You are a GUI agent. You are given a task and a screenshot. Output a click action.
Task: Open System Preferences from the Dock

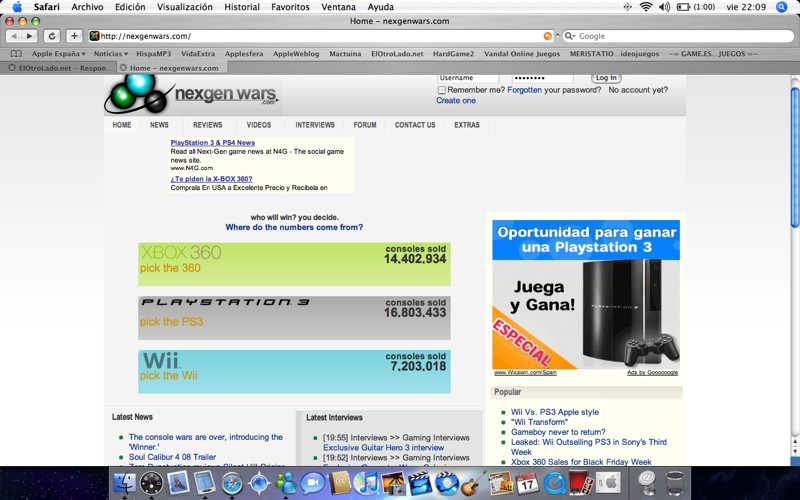(x=608, y=482)
